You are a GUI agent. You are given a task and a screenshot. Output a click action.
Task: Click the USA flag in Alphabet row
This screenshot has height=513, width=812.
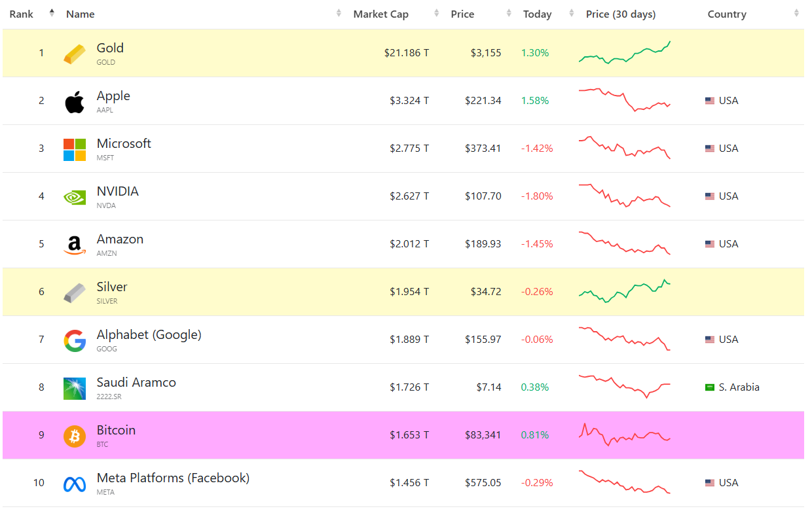point(710,340)
